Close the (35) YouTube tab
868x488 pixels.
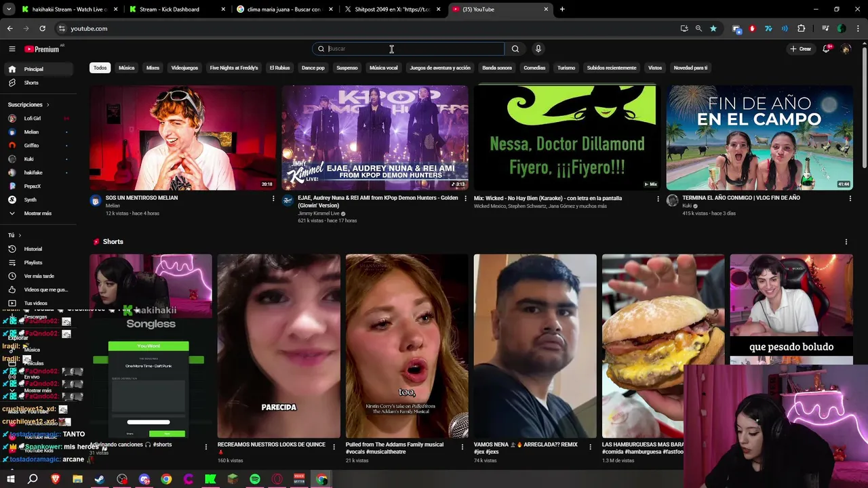(546, 9)
